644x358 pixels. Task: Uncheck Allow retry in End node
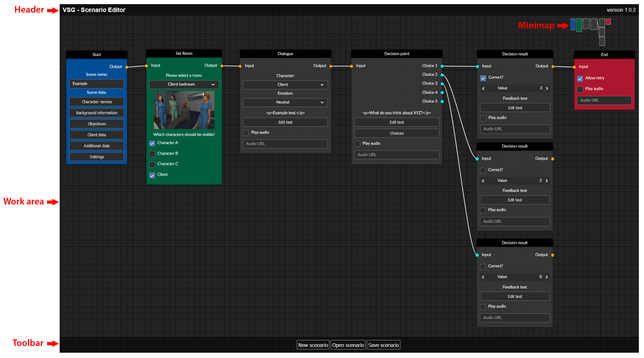580,79
